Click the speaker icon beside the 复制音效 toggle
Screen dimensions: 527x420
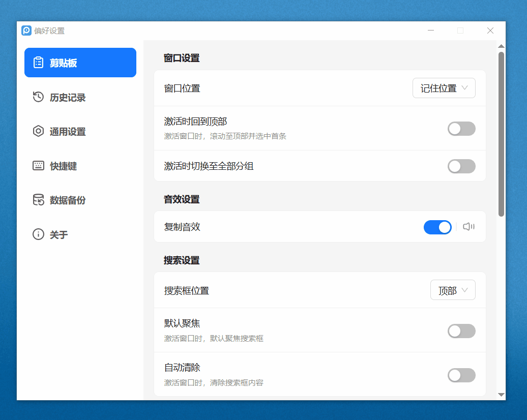[x=468, y=227]
